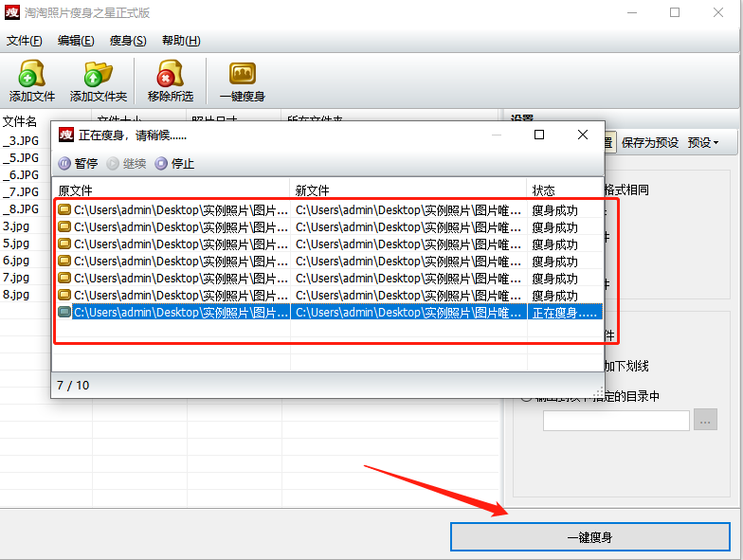
Task: Click the 移除所选 toolbar icon
Action: (171, 74)
